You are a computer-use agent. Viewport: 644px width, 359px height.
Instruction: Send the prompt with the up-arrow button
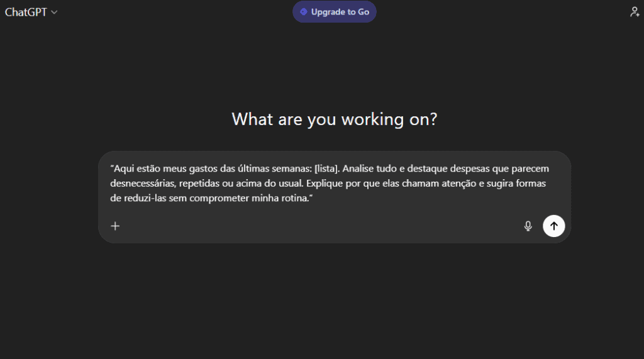(x=554, y=226)
